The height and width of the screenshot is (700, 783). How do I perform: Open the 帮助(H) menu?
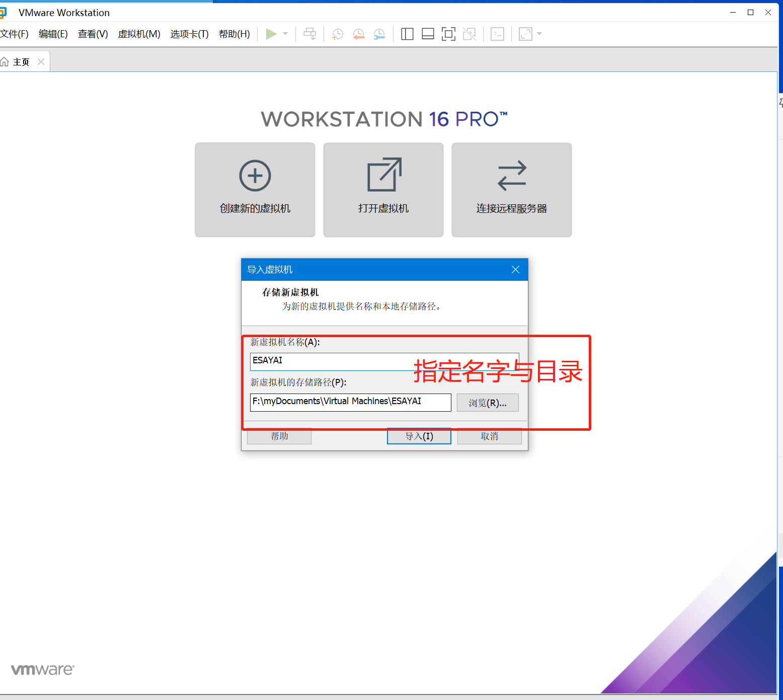pyautogui.click(x=234, y=34)
